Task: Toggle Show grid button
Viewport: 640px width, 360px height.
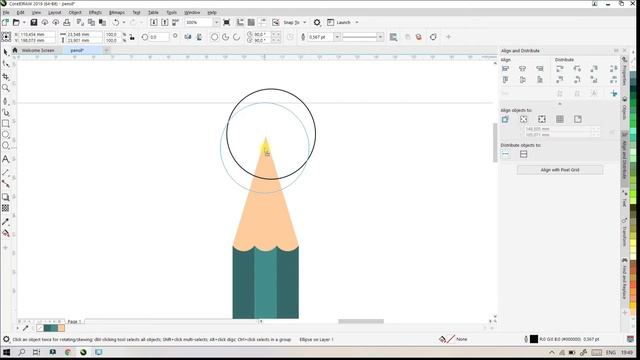Action: coord(251,22)
